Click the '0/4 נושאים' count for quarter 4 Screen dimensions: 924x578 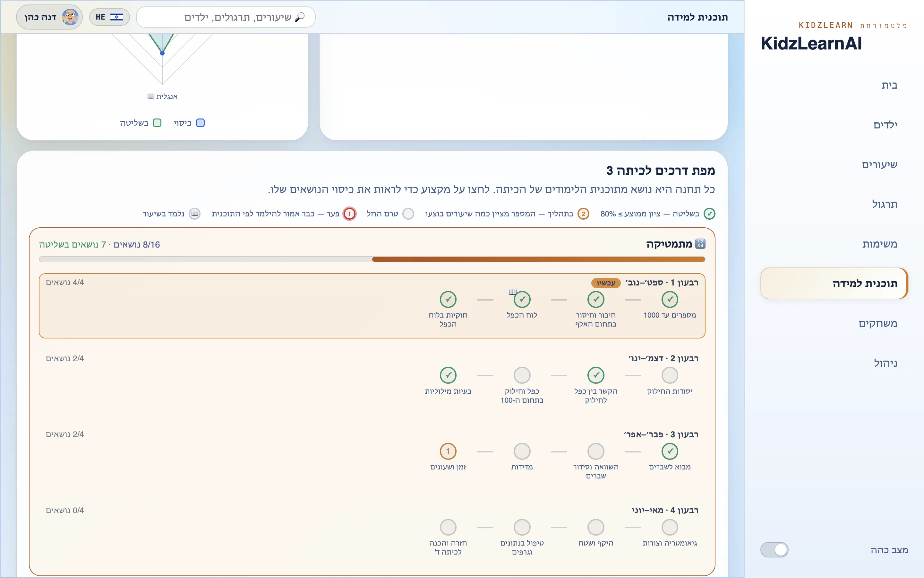click(x=65, y=510)
